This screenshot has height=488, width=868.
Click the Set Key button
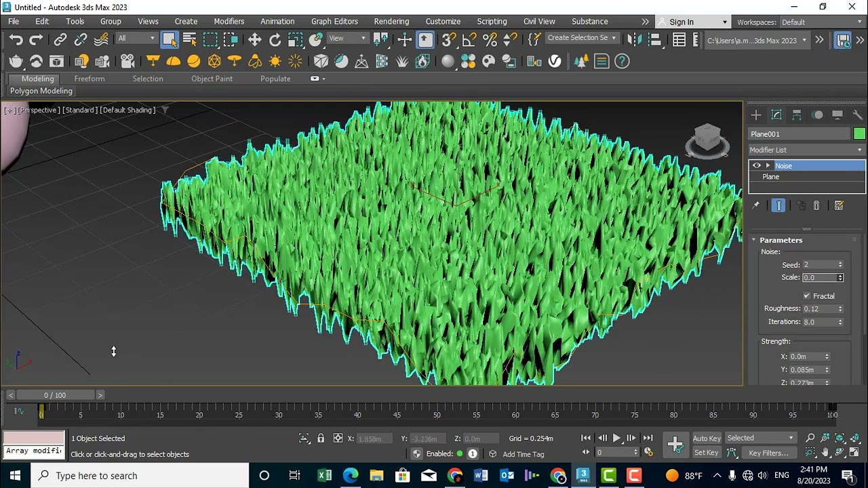[707, 453]
